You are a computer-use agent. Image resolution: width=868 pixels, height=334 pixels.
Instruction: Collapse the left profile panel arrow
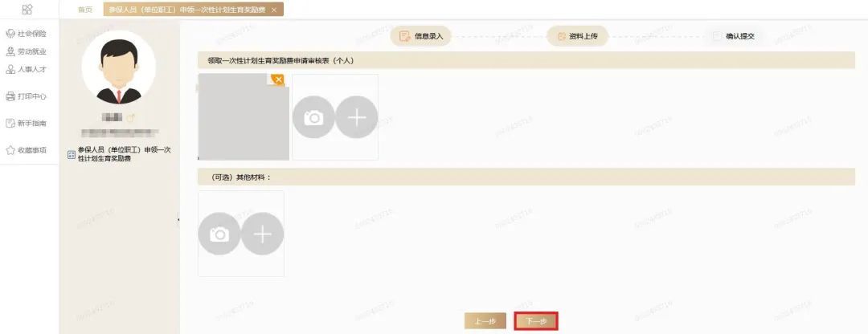tap(178, 219)
